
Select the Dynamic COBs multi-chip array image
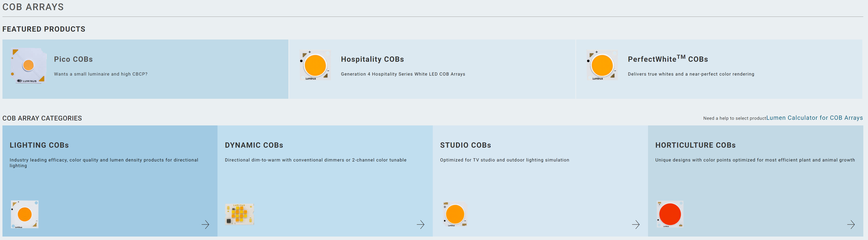pyautogui.click(x=239, y=214)
